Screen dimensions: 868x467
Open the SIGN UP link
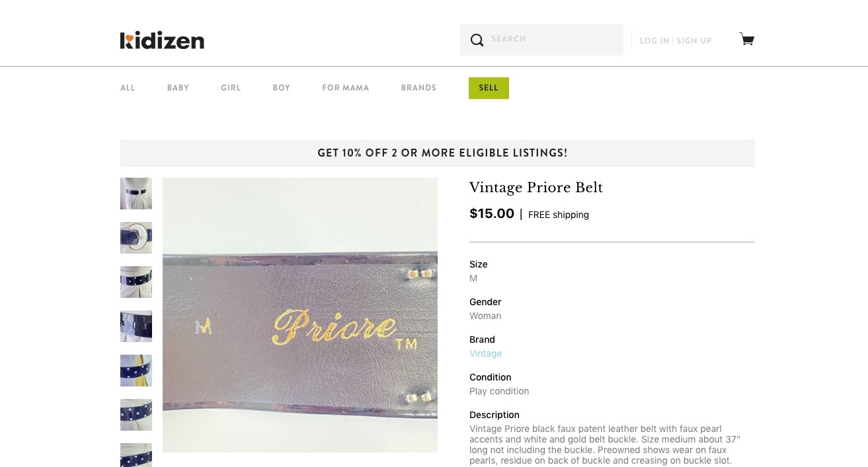(694, 41)
